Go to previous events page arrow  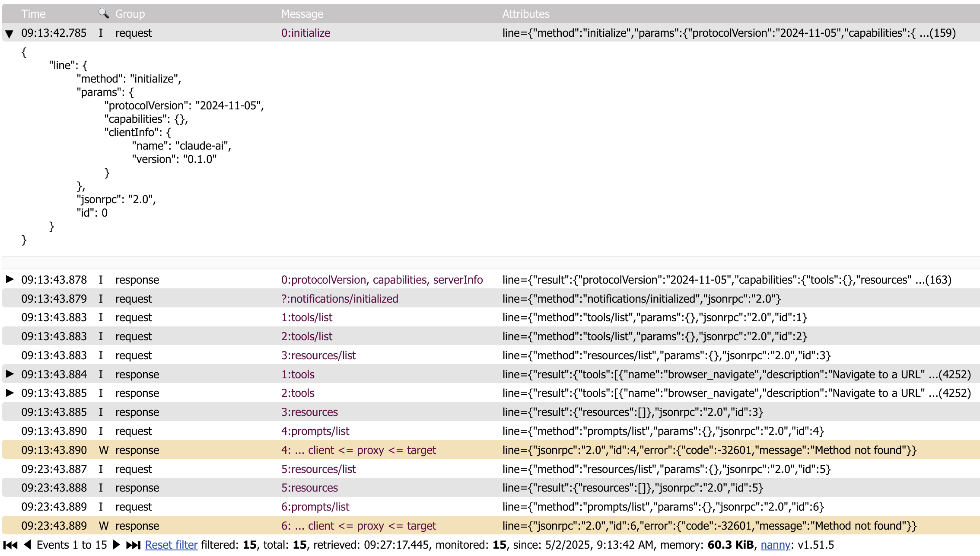click(x=28, y=545)
